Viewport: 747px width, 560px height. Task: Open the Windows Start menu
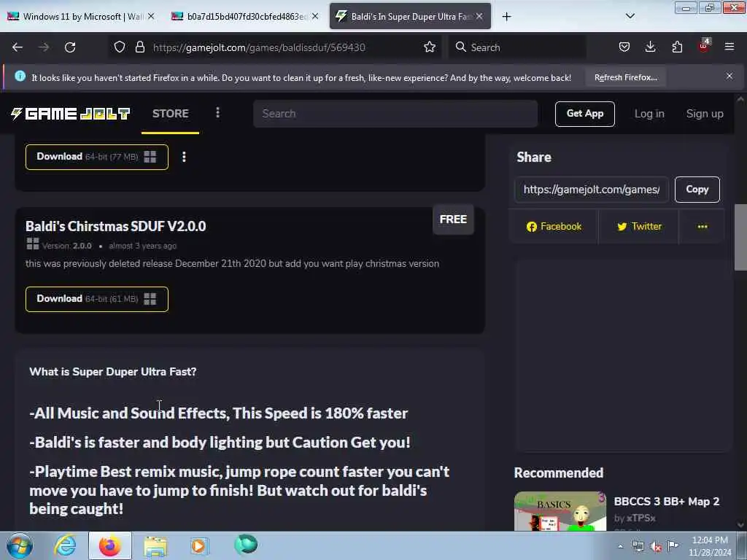(20, 545)
